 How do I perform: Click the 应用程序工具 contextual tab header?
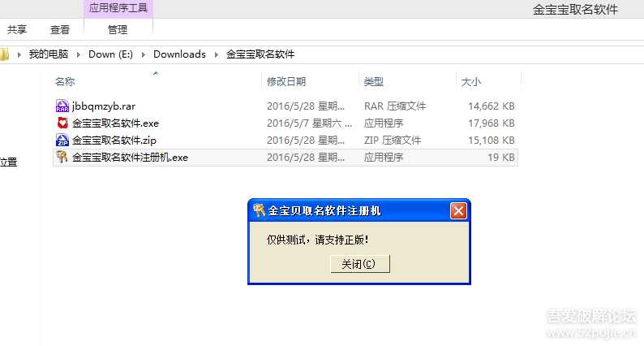[118, 9]
